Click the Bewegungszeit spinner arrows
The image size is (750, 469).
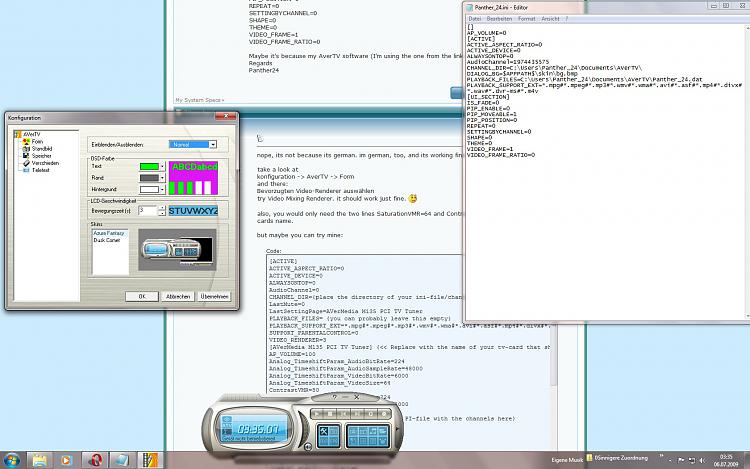click(x=162, y=211)
